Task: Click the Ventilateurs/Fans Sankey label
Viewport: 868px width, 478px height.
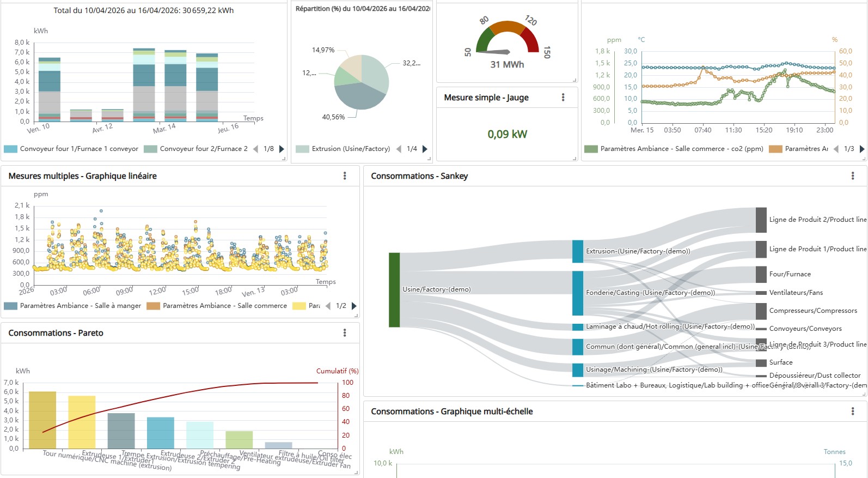Action: [x=796, y=293]
